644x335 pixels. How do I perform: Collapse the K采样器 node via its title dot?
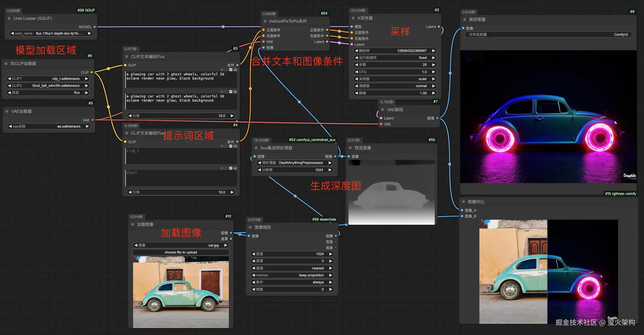click(353, 18)
